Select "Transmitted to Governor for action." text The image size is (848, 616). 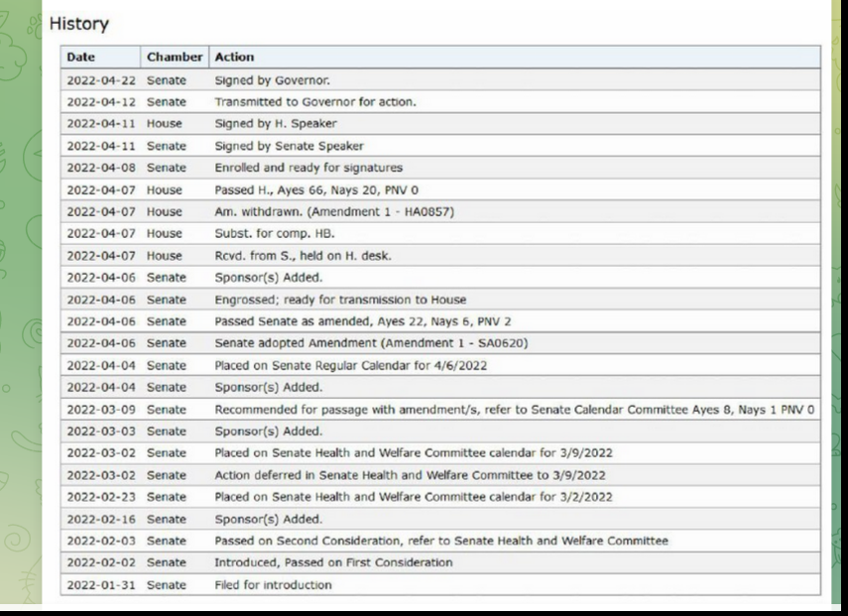(x=315, y=102)
